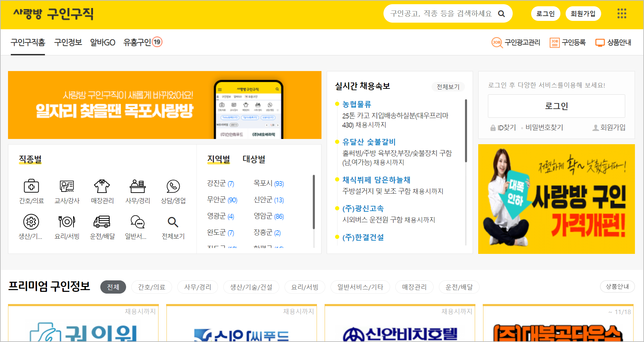Viewport: 644px width, 342px height.
Task: Focus the job search input field
Action: [x=441, y=14]
